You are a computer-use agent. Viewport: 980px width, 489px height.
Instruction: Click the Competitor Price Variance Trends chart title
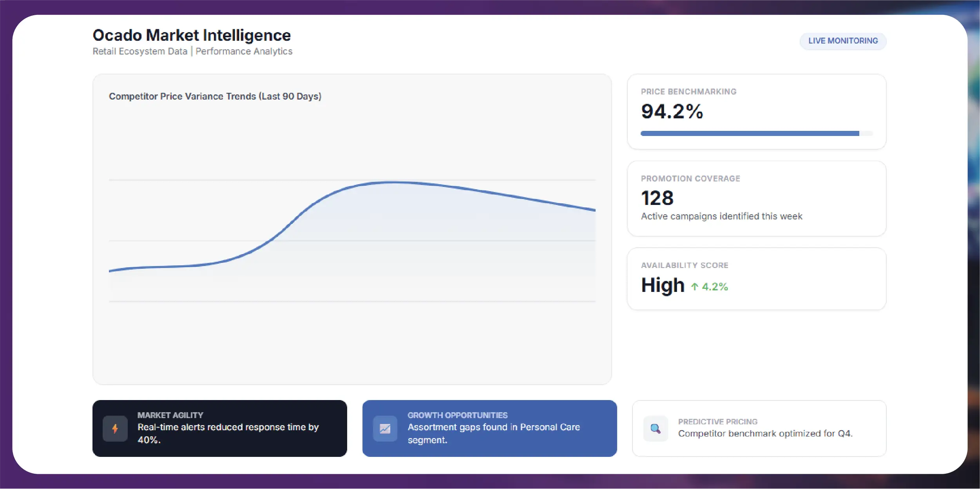pos(215,96)
